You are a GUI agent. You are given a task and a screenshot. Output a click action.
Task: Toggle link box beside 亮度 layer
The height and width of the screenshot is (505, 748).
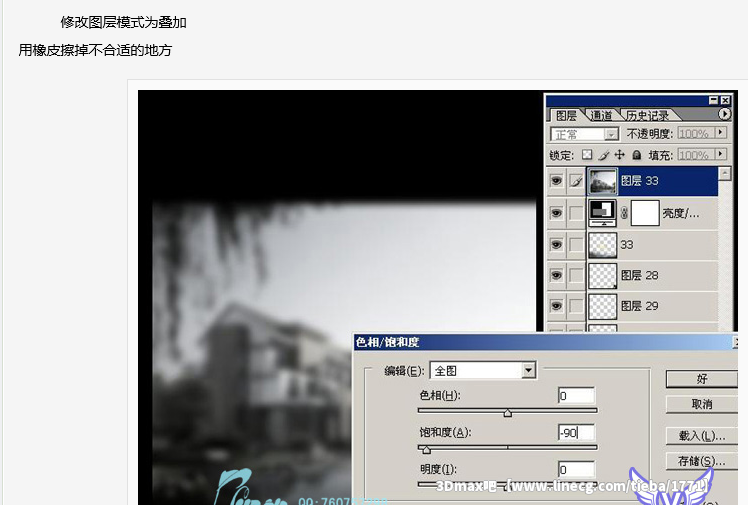coord(576,213)
